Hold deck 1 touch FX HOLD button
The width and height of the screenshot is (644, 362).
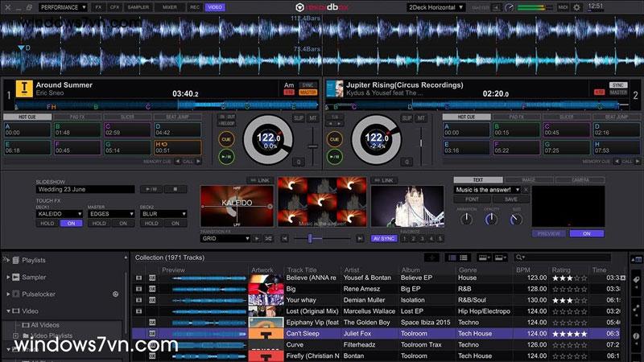tap(47, 224)
